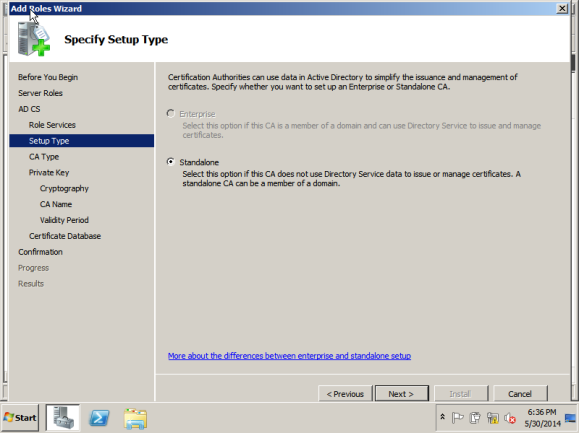Image resolution: width=579 pixels, height=433 pixels.
Task: Click the Next button
Action: pyautogui.click(x=402, y=394)
